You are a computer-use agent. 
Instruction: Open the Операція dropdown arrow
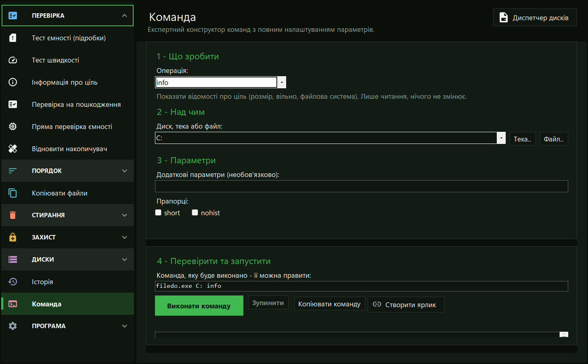[282, 82]
